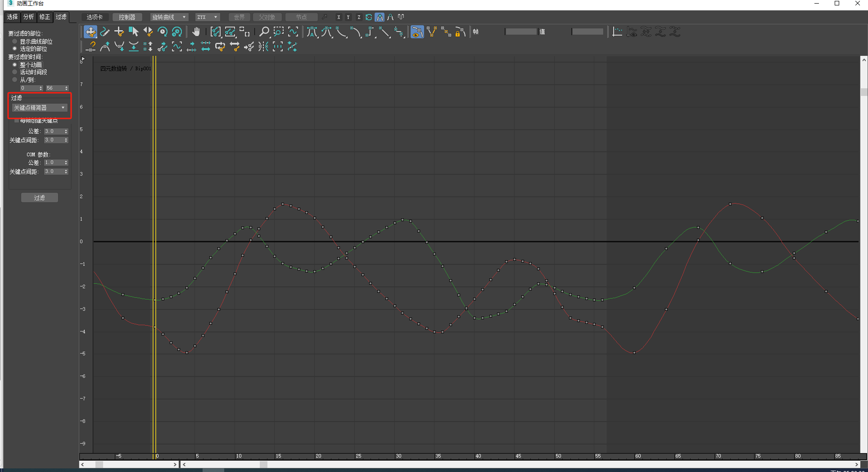
Task: Select the Zoom magnifier tool
Action: pyautogui.click(x=264, y=32)
